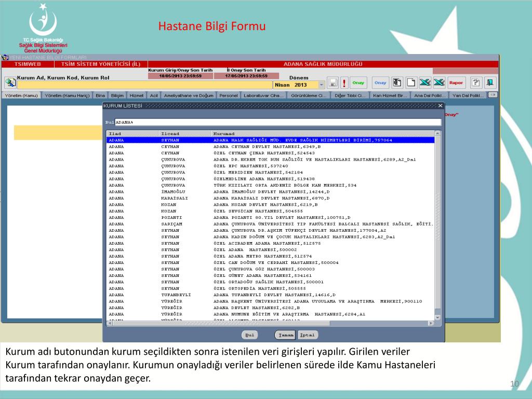532x399 pixels.
Task: Open the Ameliyathane ve Doğum tab
Action: tap(189, 96)
